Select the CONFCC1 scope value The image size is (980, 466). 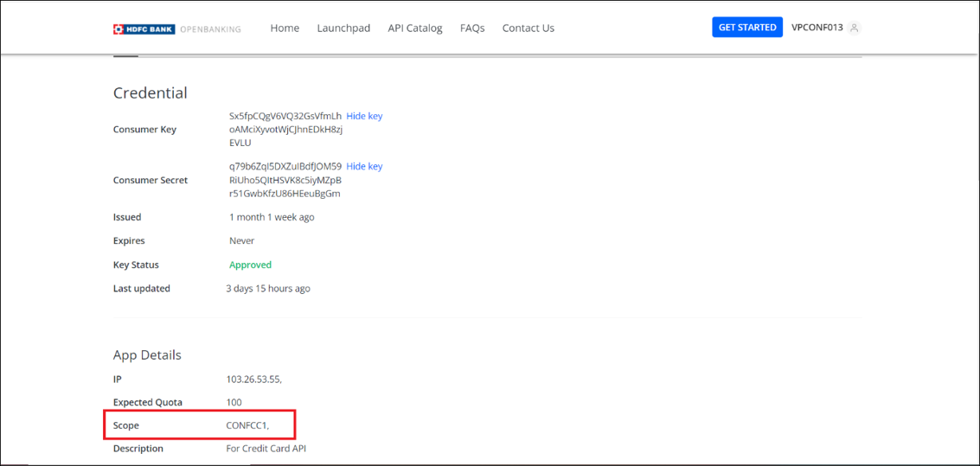[247, 425]
